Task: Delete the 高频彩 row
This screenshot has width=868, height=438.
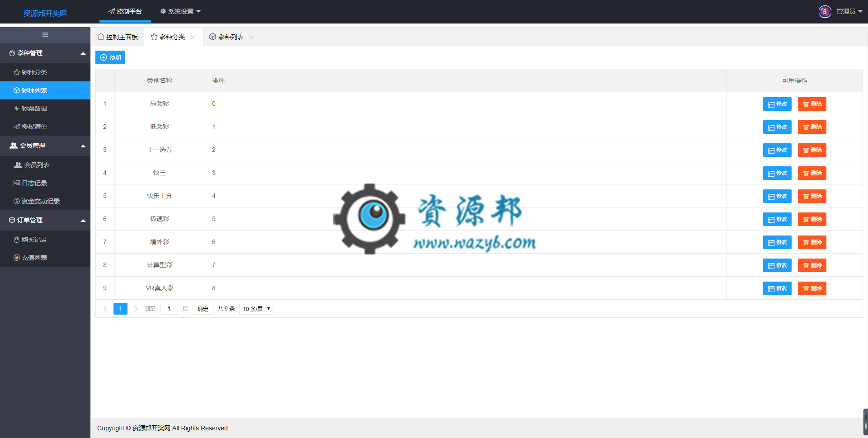Action: [812, 104]
